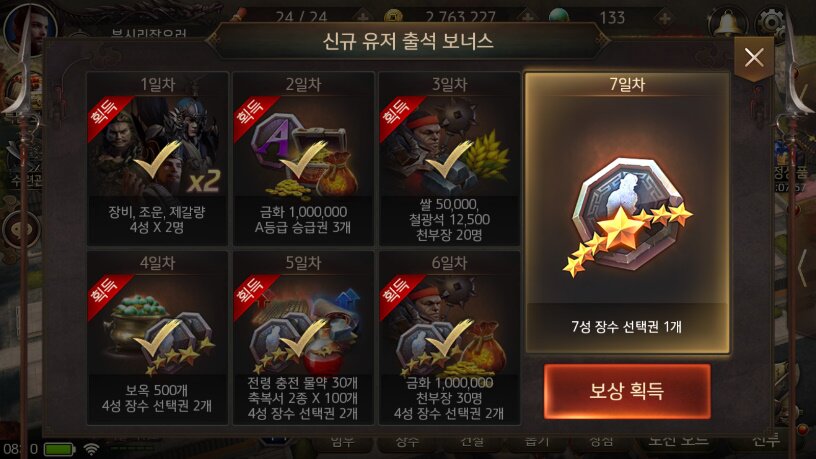Image resolution: width=816 pixels, height=459 pixels.
Task: Tap the notification bell icon
Action: (x=728, y=23)
